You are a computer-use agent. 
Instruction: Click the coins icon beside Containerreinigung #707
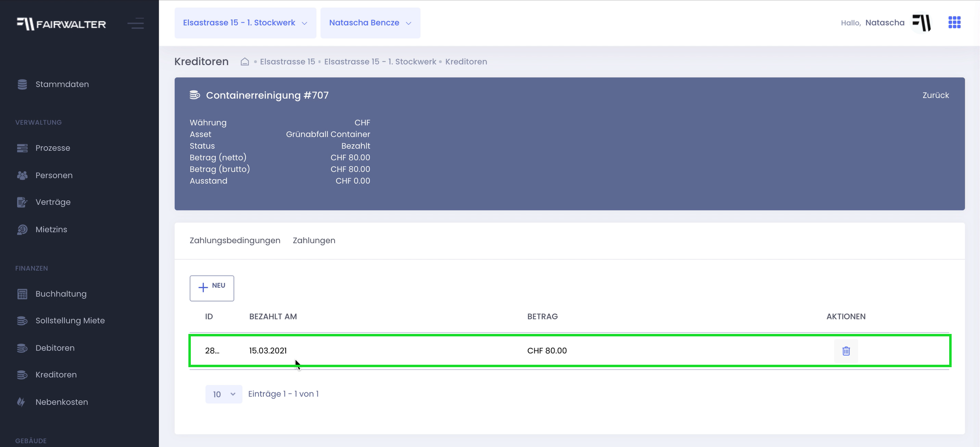tap(195, 95)
